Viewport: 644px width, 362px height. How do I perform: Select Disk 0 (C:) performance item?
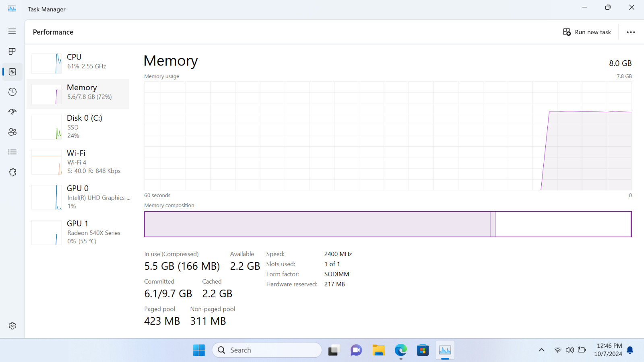click(x=78, y=127)
